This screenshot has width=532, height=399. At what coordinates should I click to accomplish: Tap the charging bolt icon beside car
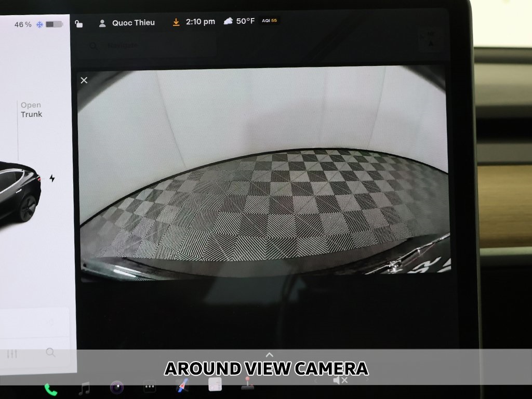tap(52, 178)
